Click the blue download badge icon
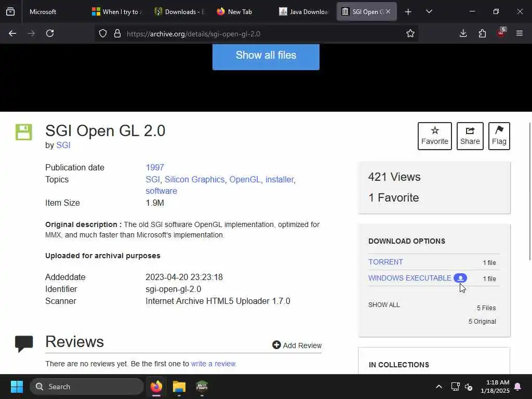This screenshot has height=399, width=532. click(460, 278)
